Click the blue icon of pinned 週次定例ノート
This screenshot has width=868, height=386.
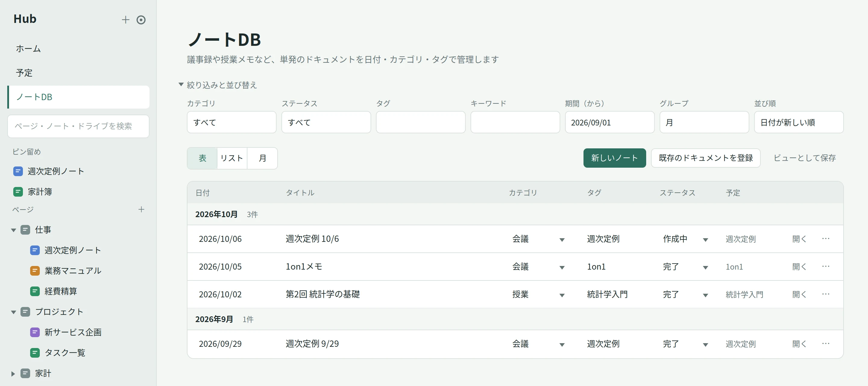[18, 171]
